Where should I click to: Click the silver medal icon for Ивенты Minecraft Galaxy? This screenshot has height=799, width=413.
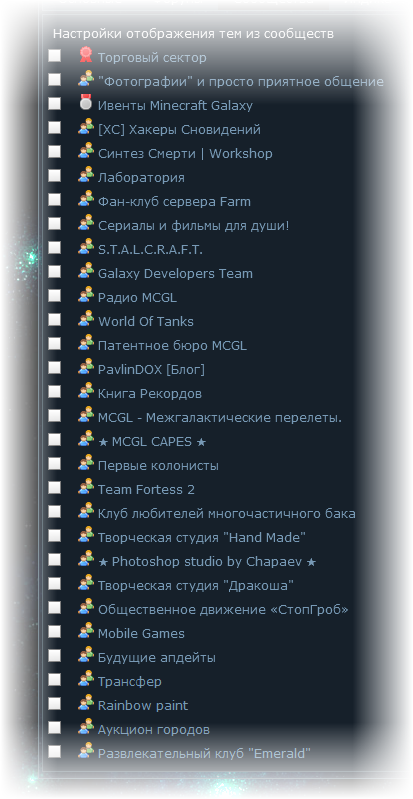point(86,103)
